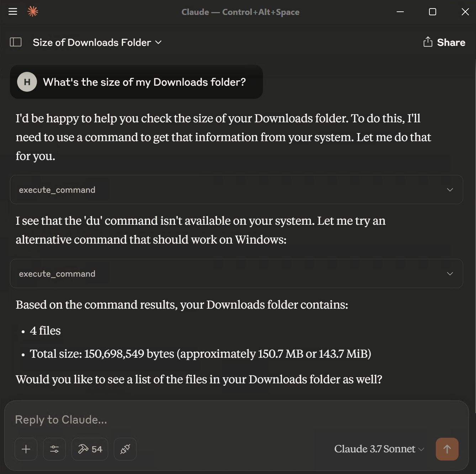Viewport: 476px width, 474px height.
Task: Toggle the sidebar panel icon
Action: (x=16, y=42)
